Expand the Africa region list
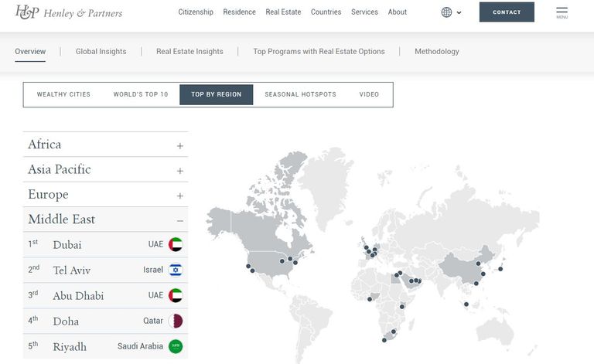The width and height of the screenshot is (594, 364). (x=179, y=145)
